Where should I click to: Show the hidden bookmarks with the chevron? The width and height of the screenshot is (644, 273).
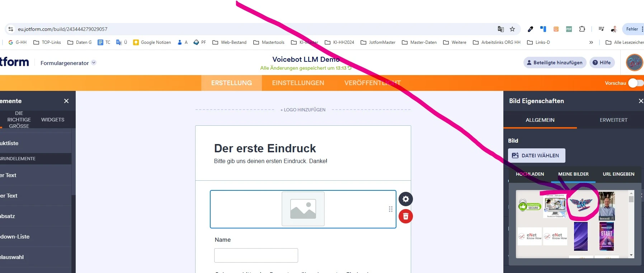coord(591,42)
